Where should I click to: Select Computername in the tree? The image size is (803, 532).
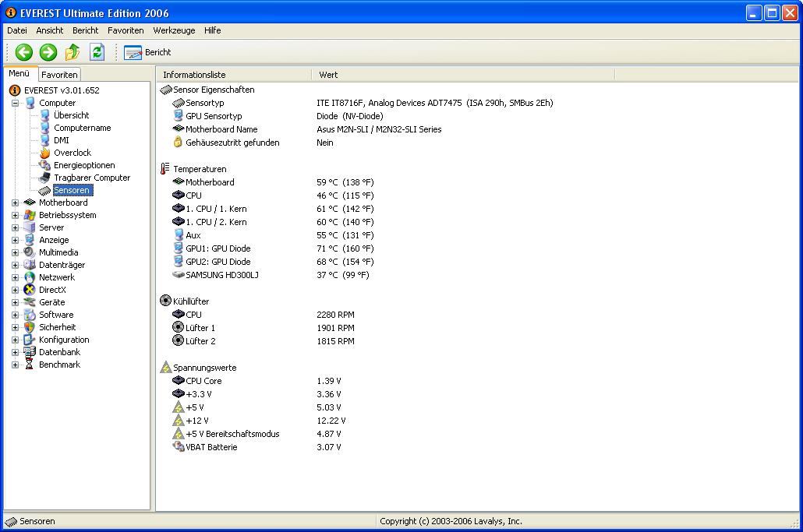83,128
